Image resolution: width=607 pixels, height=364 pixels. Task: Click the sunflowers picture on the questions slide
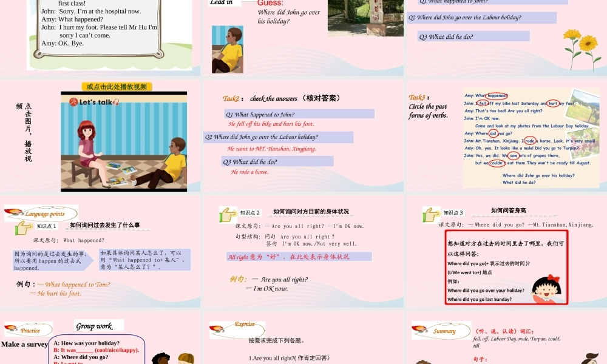tap(582, 49)
